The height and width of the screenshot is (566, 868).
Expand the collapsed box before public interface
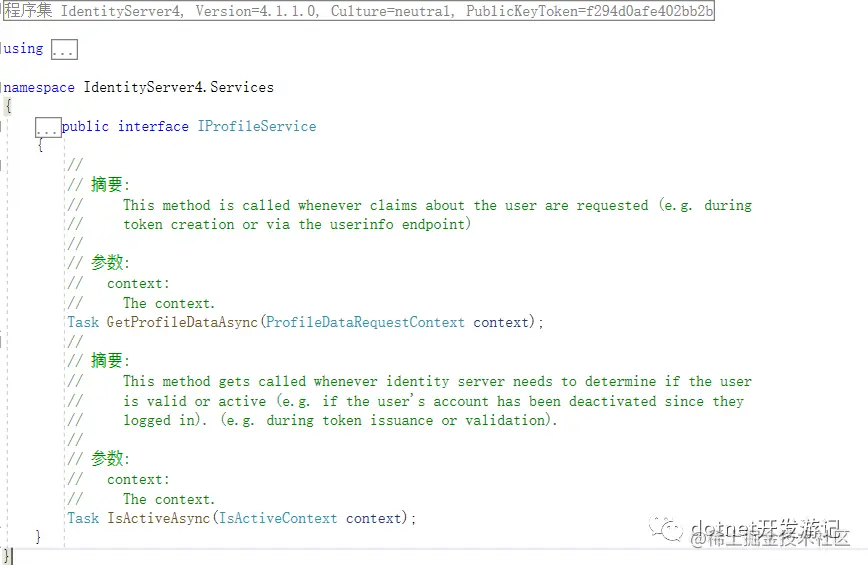coord(48,127)
